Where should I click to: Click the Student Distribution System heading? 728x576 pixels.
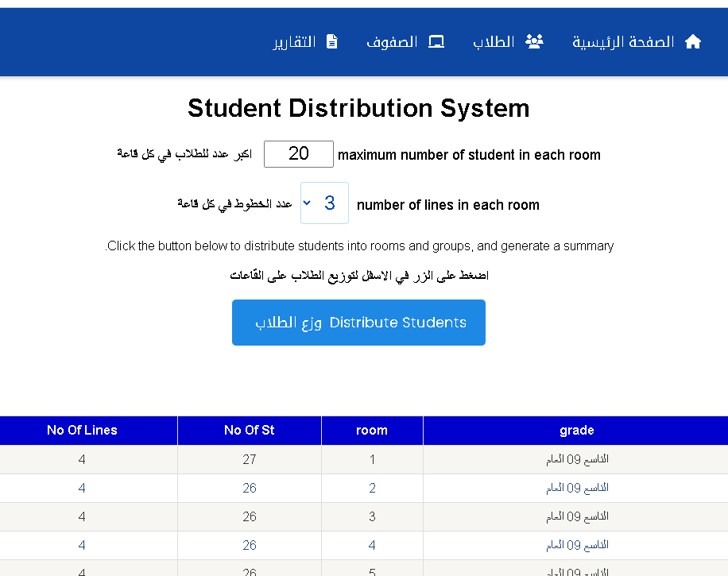(358, 108)
